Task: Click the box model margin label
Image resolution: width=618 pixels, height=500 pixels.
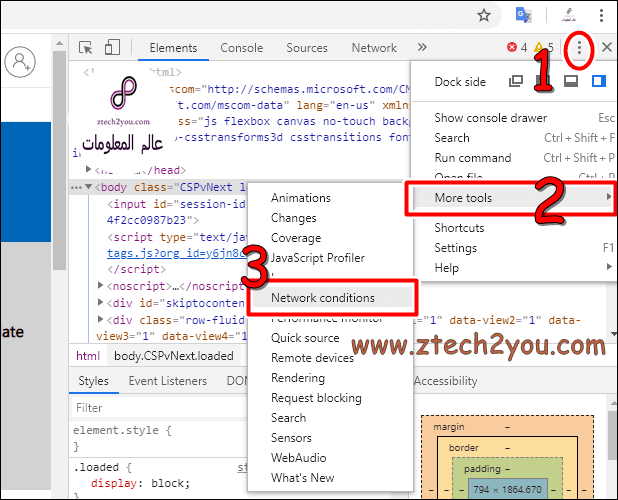Action: (x=449, y=427)
